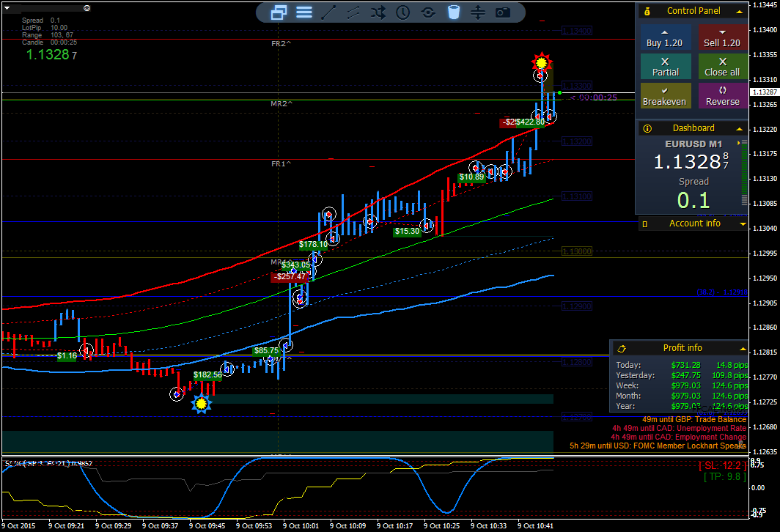Click the trash bin delete icon
The height and width of the screenshot is (532, 780).
453,12
